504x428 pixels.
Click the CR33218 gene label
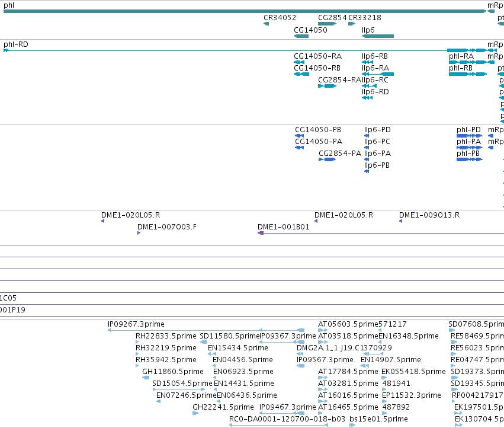click(365, 18)
